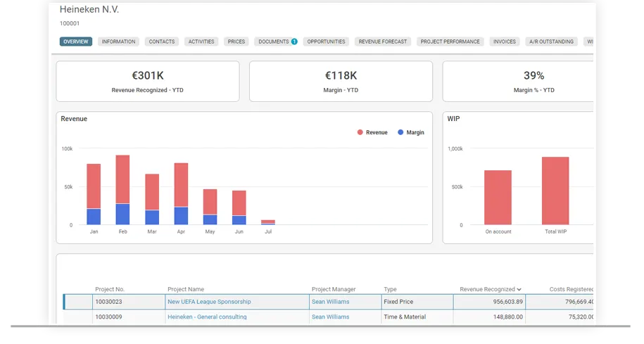Click the On account WIP bar
The width and height of the screenshot is (644, 344).
498,198
